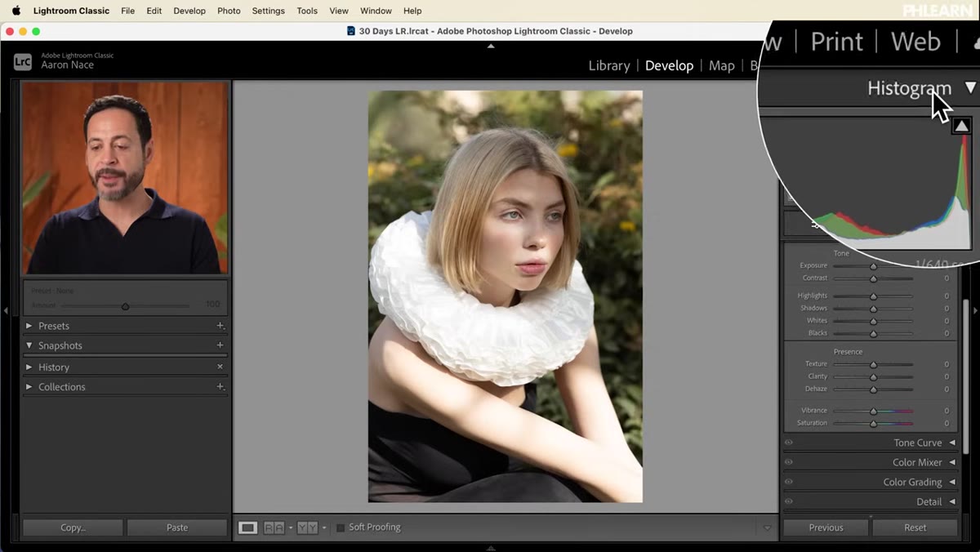Switch to Before/After view (YY) icon

click(307, 528)
